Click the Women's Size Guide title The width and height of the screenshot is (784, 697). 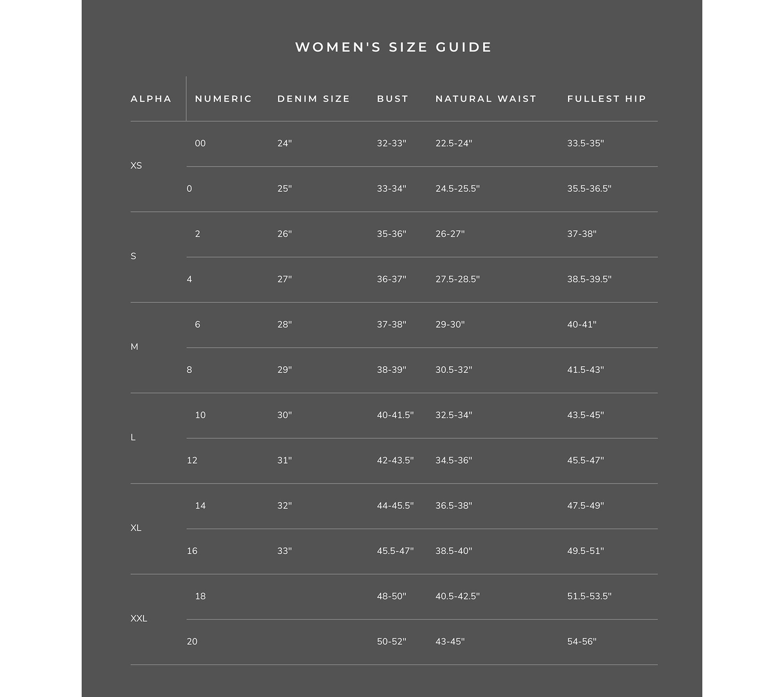393,47
